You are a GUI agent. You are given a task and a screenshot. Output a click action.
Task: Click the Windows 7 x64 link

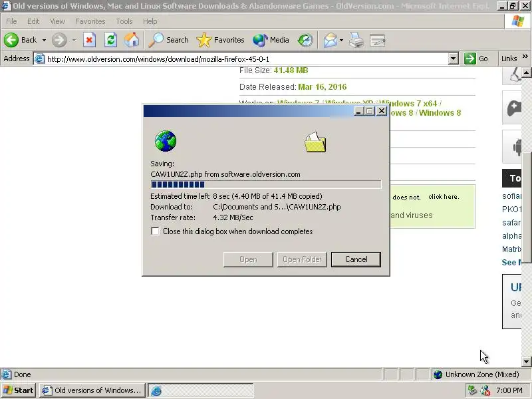pyautogui.click(x=409, y=104)
